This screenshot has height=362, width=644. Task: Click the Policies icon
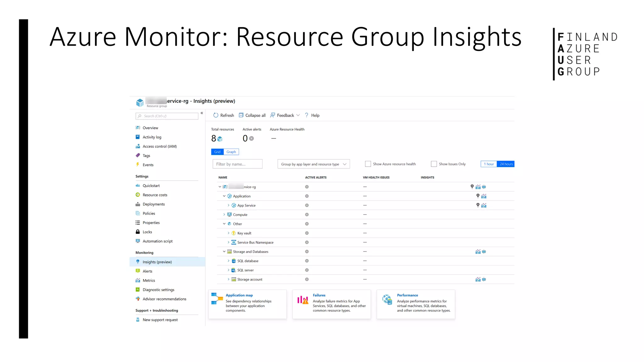coord(138,213)
